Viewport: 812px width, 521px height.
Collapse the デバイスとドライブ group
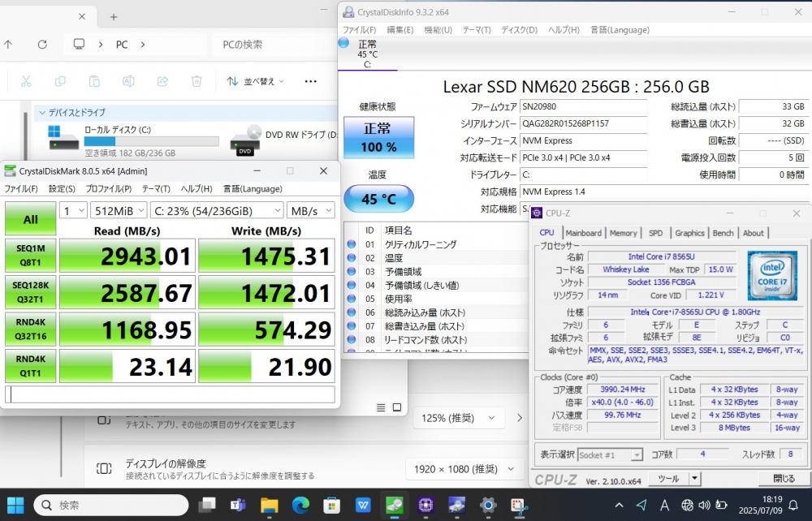pyautogui.click(x=42, y=112)
